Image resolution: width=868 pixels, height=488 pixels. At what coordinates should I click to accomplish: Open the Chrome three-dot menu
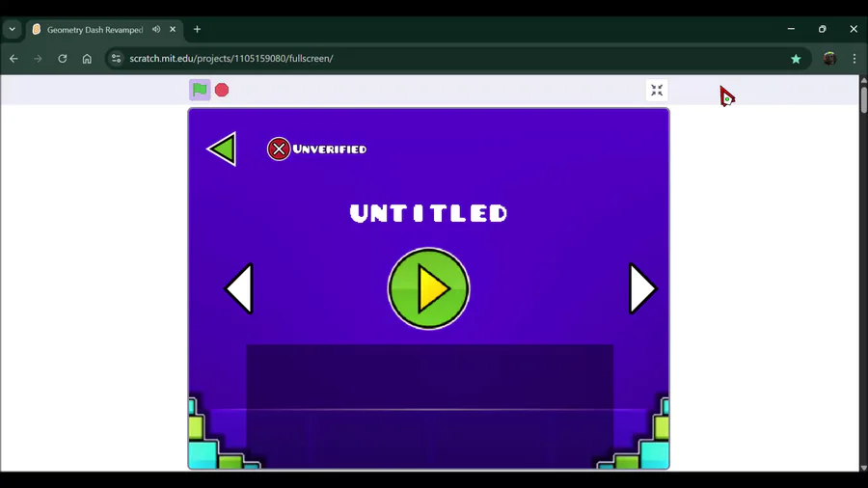point(854,59)
